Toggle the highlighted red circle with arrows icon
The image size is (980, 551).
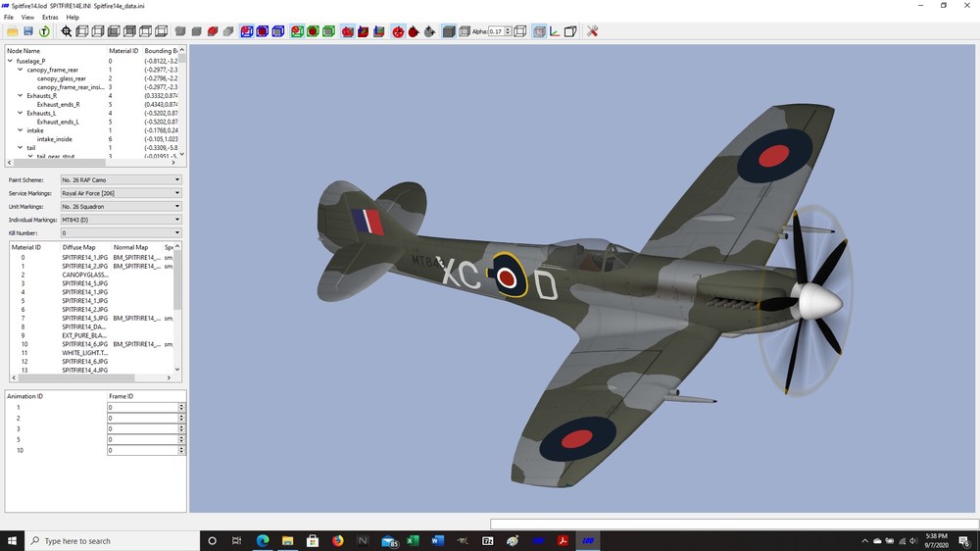(x=398, y=31)
